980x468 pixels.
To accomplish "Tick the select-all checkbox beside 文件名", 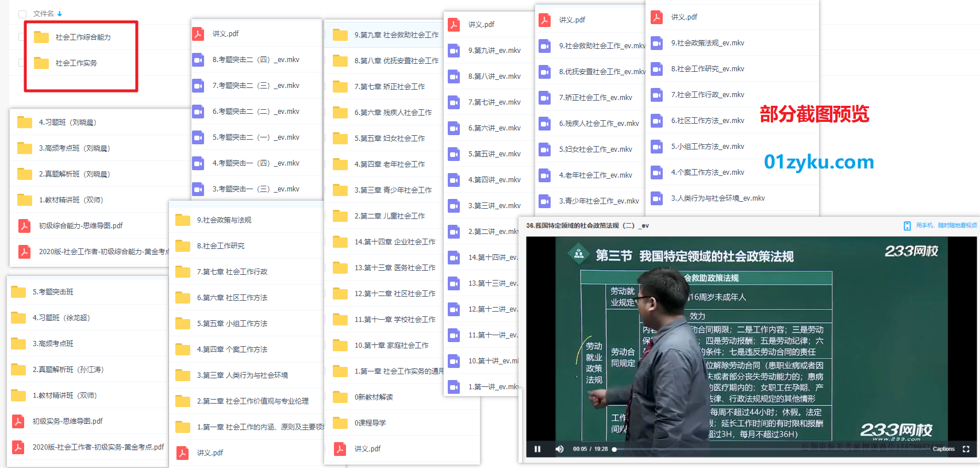I will 22,14.
